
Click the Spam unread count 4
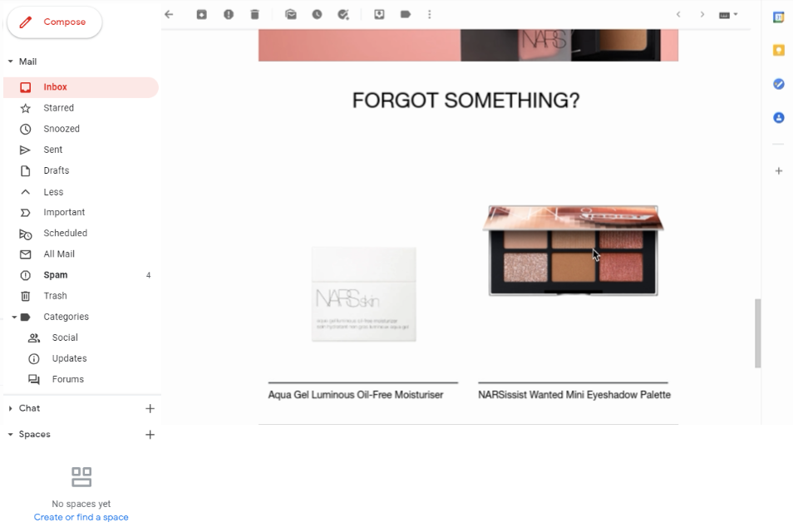coord(148,275)
